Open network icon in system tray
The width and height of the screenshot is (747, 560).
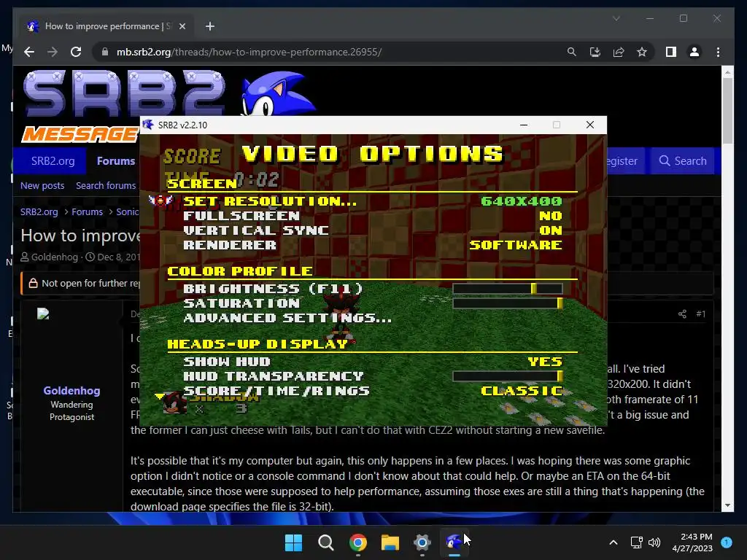(636, 542)
